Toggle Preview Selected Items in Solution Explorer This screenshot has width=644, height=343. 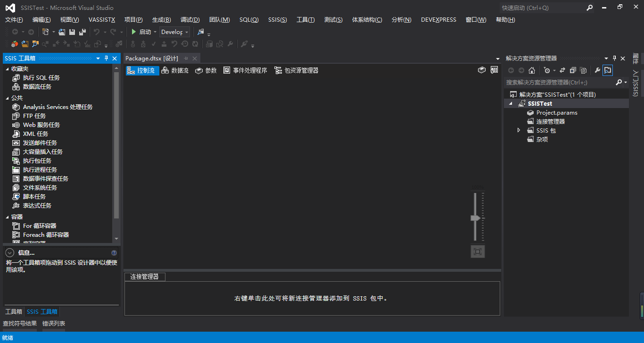coord(608,70)
